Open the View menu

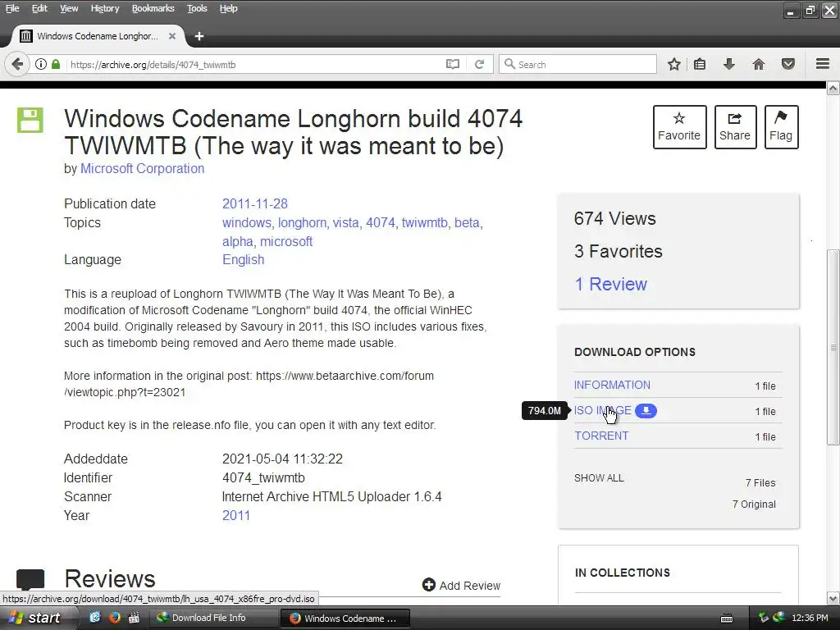[69, 8]
